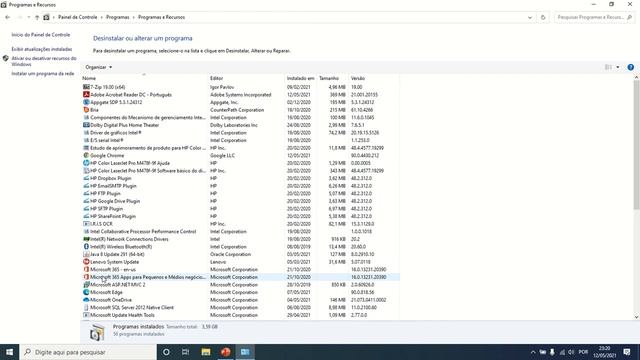Click Painel de Controle breadcrumb

coord(78,17)
